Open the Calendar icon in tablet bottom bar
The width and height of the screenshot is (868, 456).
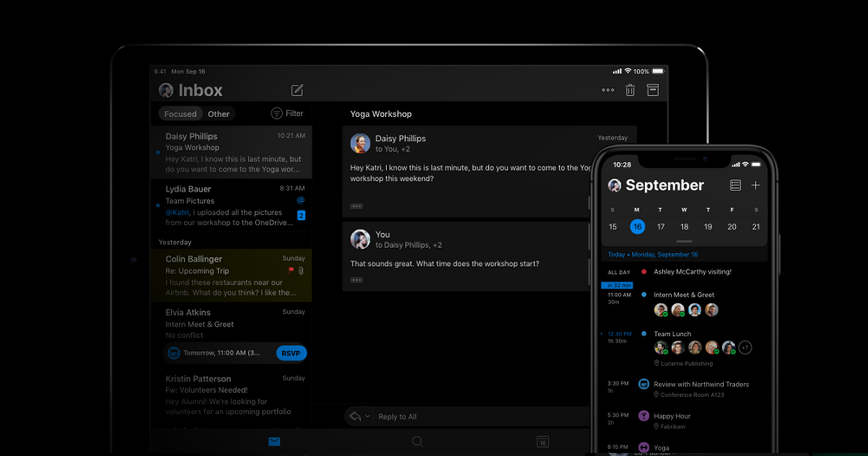pos(542,442)
